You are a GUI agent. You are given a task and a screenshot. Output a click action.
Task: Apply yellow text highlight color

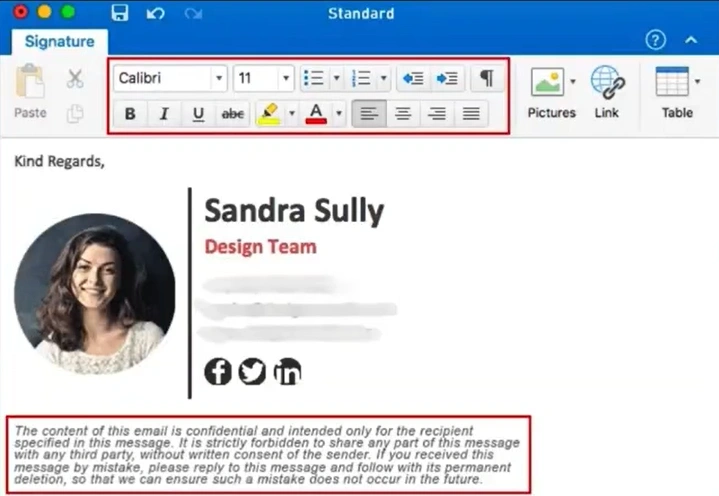point(270,113)
